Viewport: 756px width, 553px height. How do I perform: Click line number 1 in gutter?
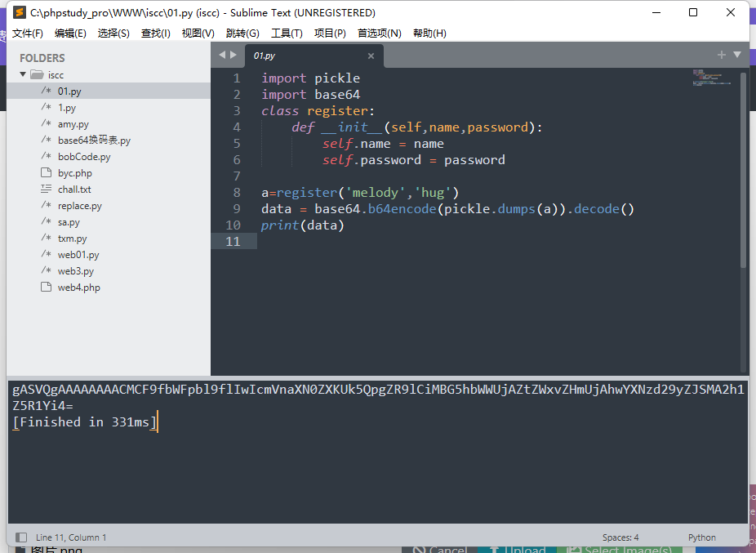(237, 78)
